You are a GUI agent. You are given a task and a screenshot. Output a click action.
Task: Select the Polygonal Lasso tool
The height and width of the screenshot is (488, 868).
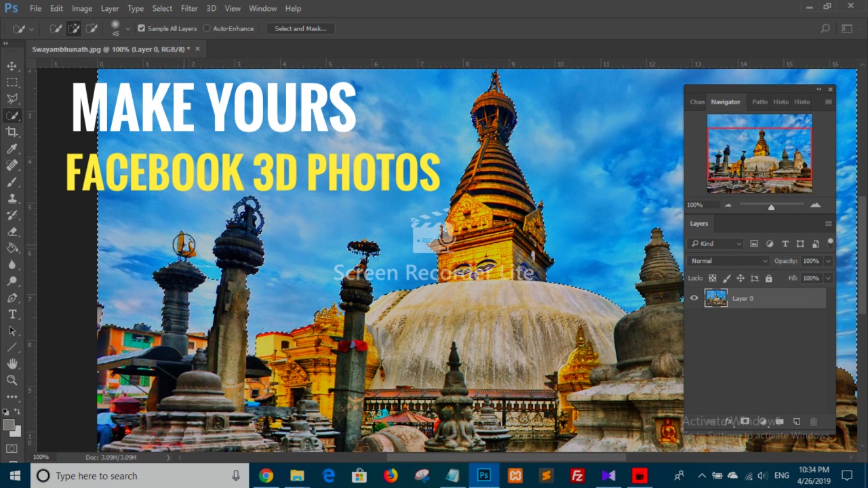(x=12, y=99)
